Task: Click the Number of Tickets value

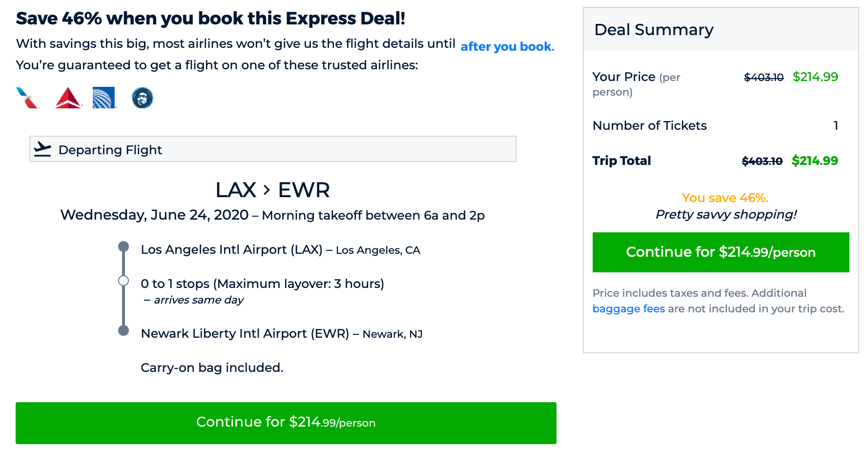Action: tap(836, 125)
